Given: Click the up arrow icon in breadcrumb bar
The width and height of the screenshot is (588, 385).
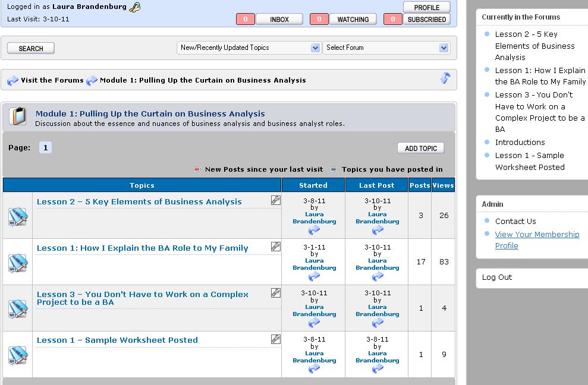Looking at the screenshot, I should (445, 78).
